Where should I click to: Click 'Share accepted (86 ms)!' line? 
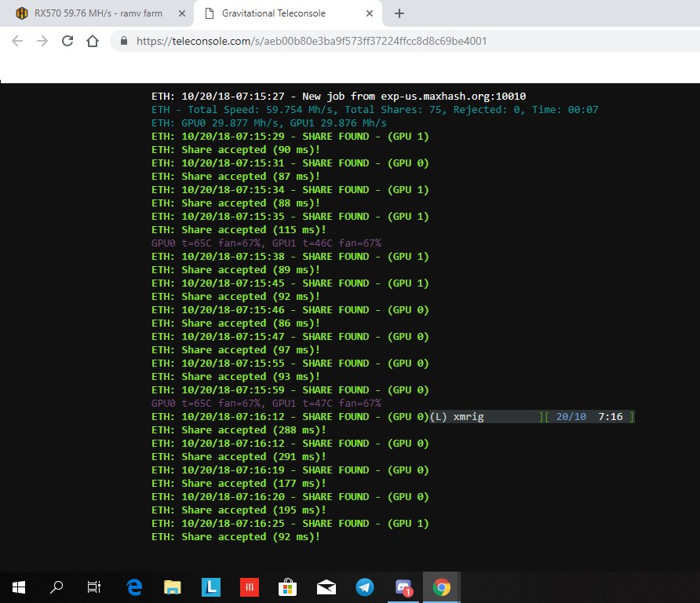click(235, 323)
